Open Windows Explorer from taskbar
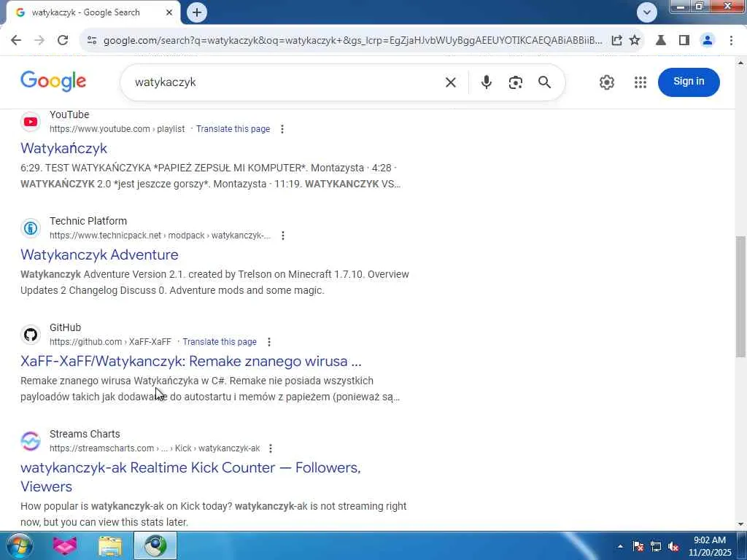The image size is (747, 560). (x=110, y=545)
